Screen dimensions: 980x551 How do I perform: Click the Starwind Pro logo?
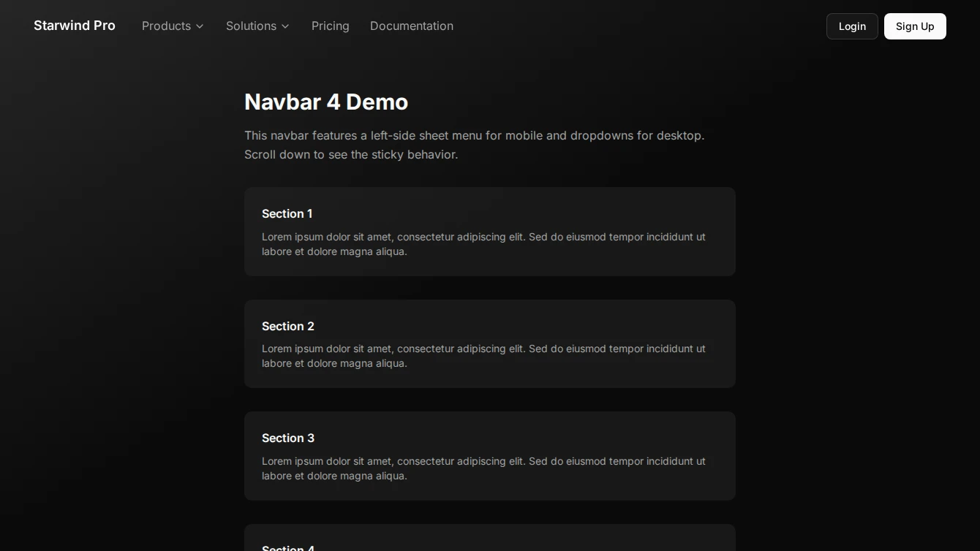74,26
